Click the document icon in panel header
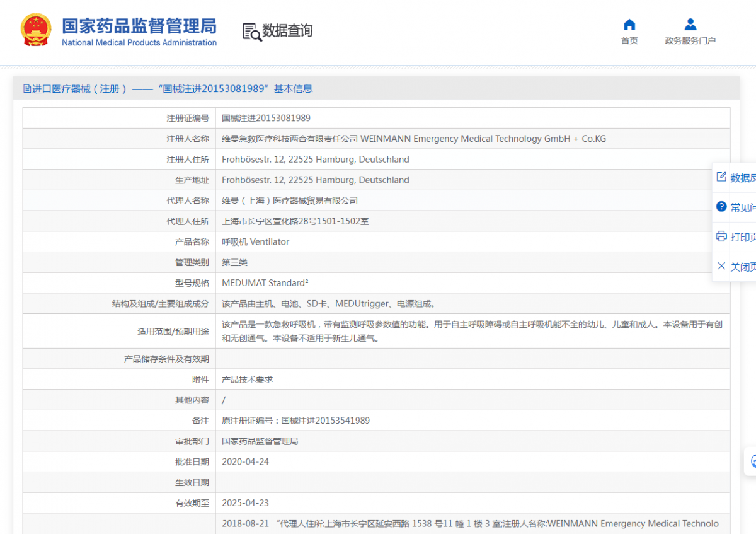Viewport: 756px width, 534px height. [x=27, y=89]
